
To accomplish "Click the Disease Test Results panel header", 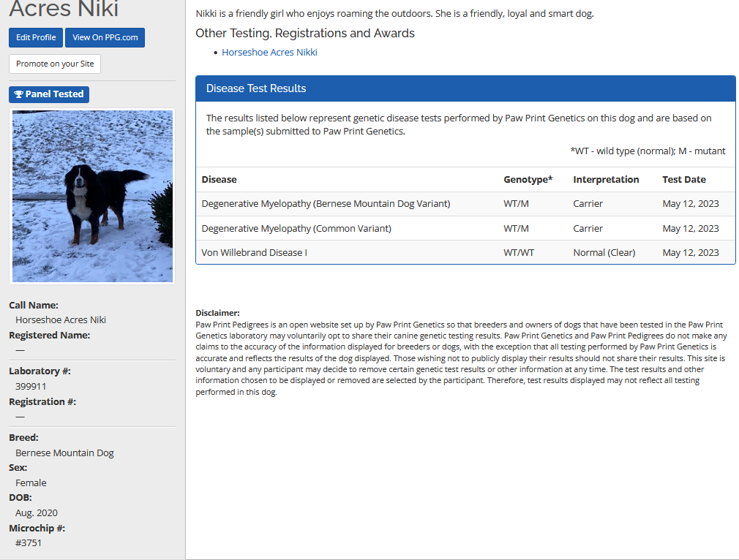I will pyautogui.click(x=465, y=88).
